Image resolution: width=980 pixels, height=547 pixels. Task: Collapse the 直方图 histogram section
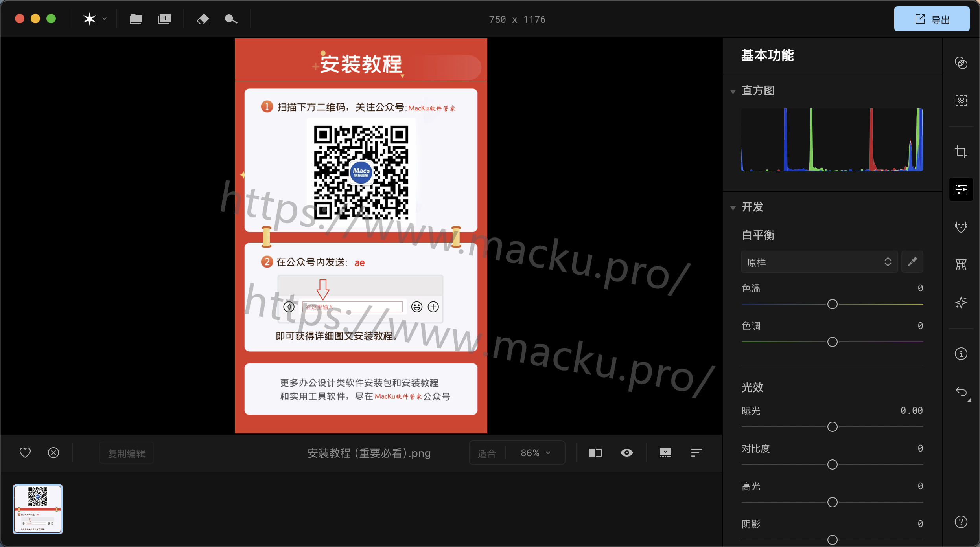(x=733, y=92)
